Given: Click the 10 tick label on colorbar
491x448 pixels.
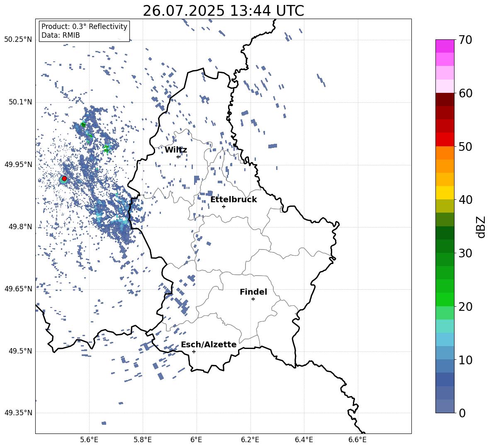Looking at the screenshot, I should click(465, 360).
